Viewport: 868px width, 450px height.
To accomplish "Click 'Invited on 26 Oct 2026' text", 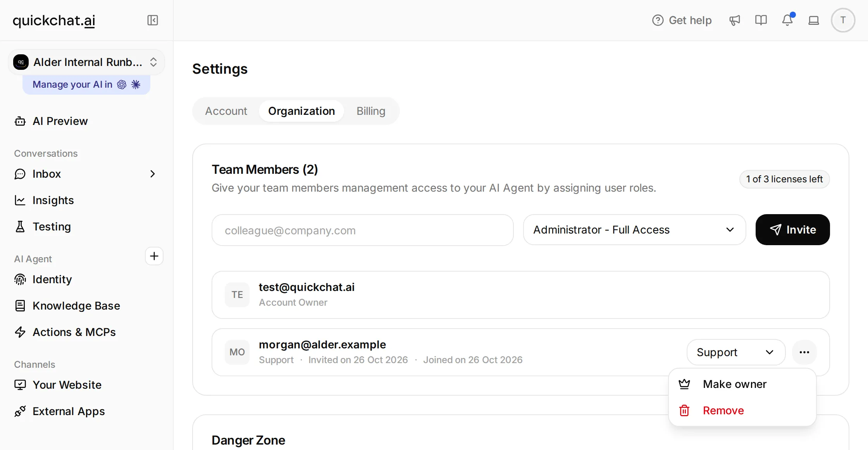I will coord(358,360).
